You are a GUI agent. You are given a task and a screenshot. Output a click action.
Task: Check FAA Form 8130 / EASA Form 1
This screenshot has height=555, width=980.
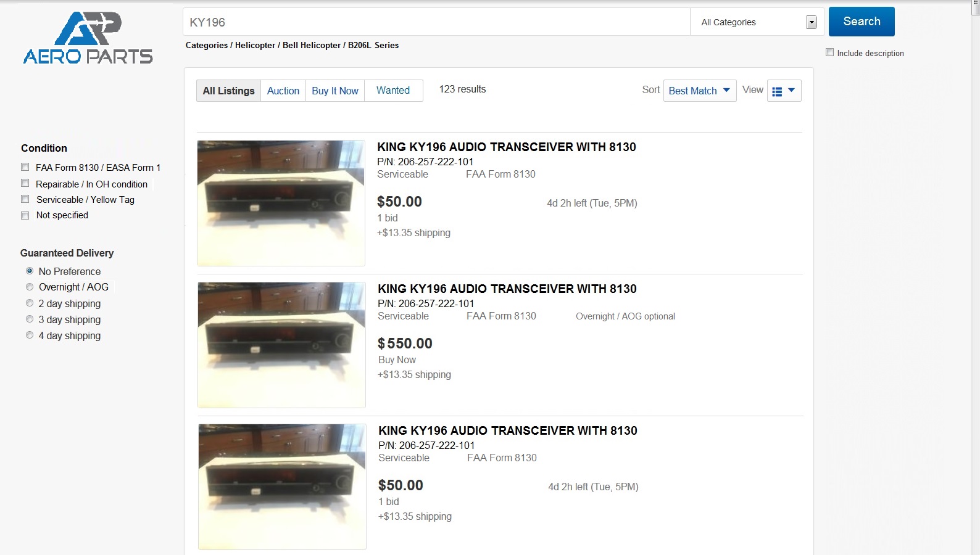pos(25,167)
